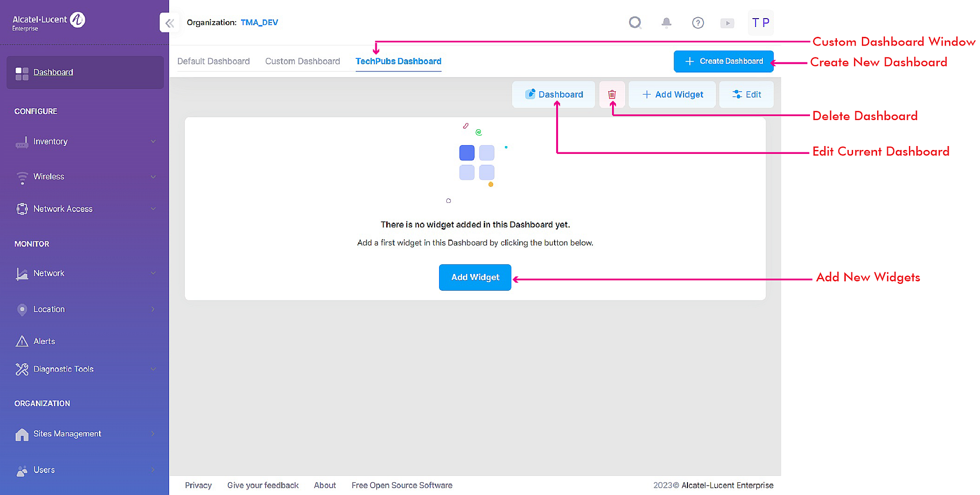Click the Edit button in toolbar
The image size is (980, 495).
click(x=746, y=95)
